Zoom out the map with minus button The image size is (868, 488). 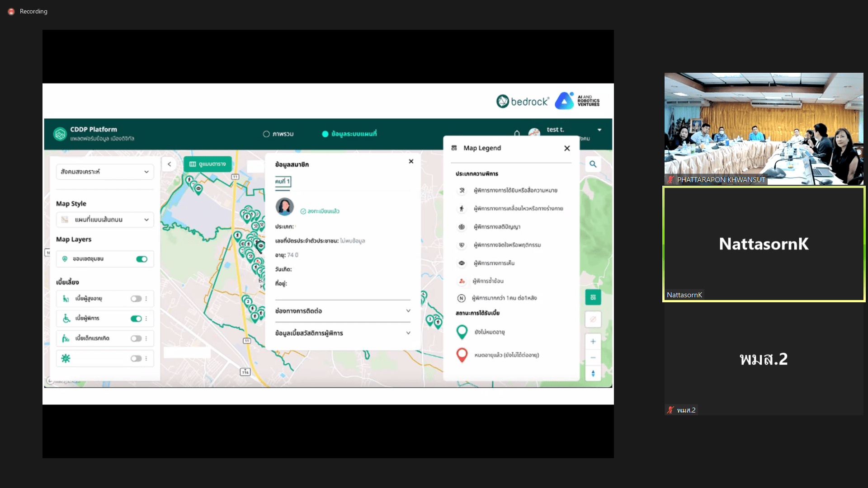593,357
